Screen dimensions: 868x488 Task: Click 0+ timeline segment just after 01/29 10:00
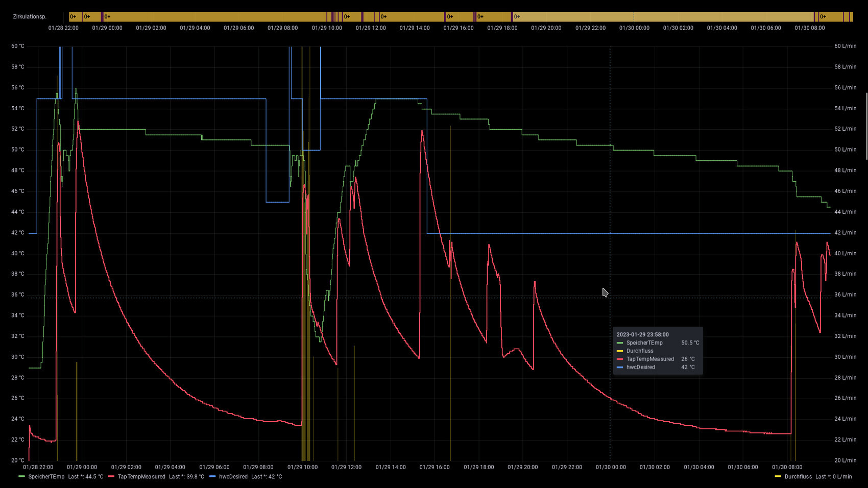pos(351,17)
